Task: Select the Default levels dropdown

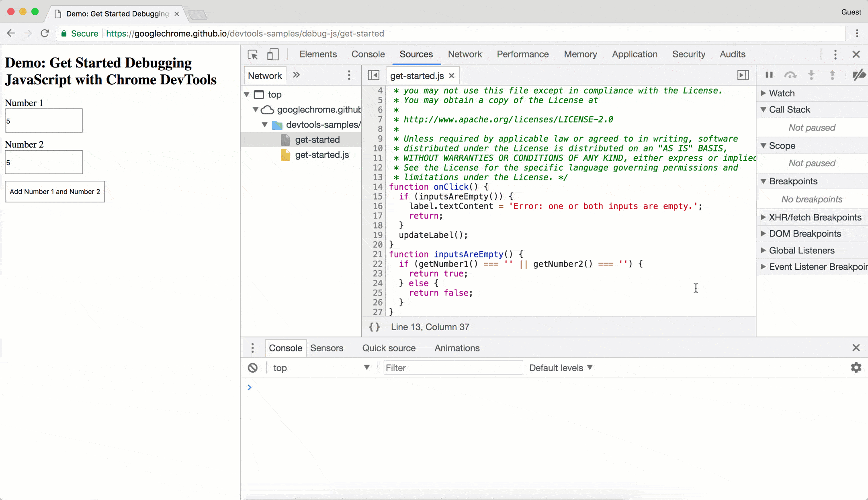Action: tap(561, 368)
